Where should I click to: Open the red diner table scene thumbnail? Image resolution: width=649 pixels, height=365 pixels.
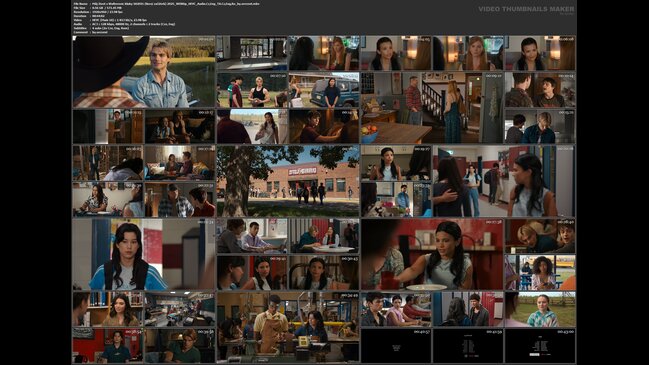tap(432, 254)
